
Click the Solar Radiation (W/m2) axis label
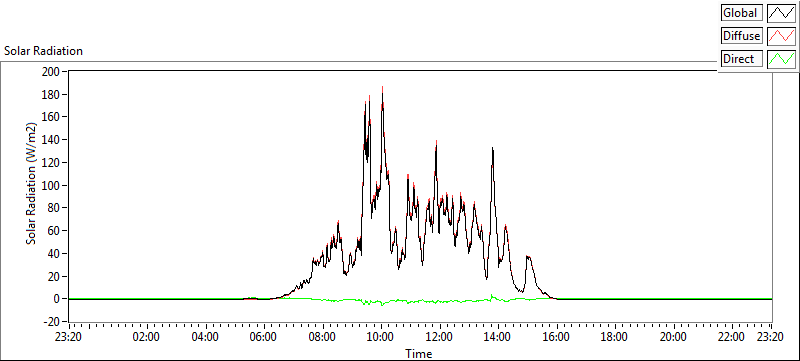(31, 183)
